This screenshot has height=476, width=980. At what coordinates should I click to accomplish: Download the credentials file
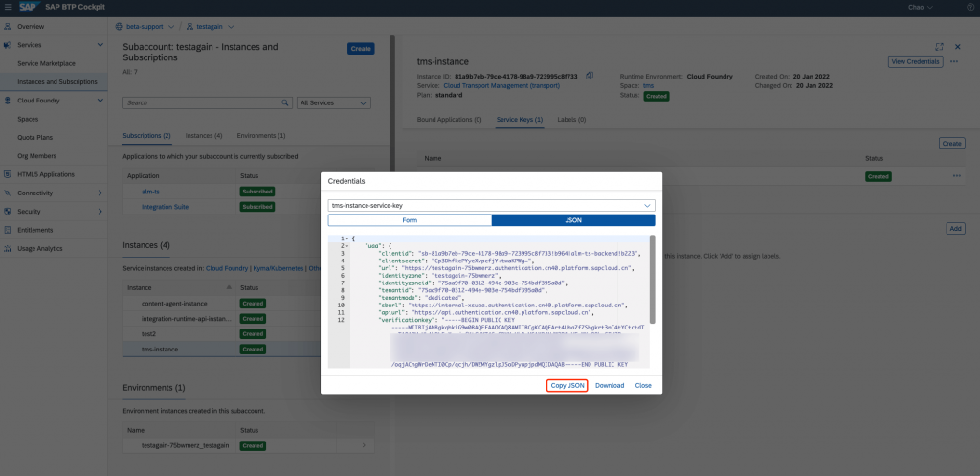pyautogui.click(x=610, y=385)
